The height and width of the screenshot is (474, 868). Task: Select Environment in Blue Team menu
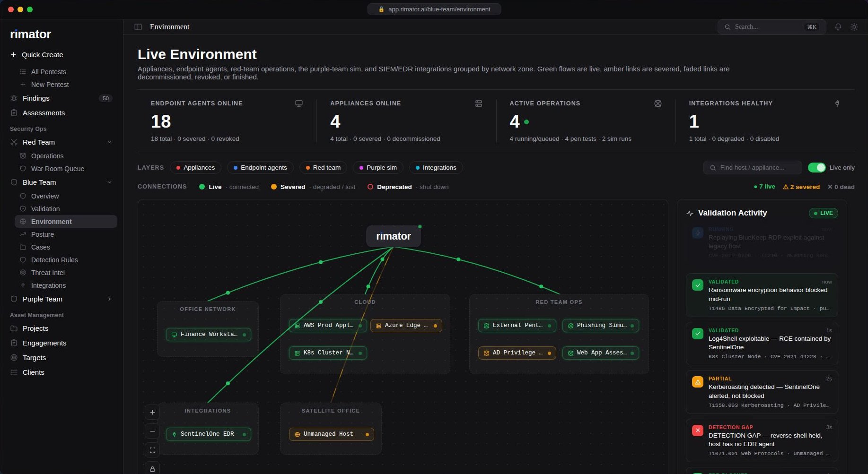point(66,222)
